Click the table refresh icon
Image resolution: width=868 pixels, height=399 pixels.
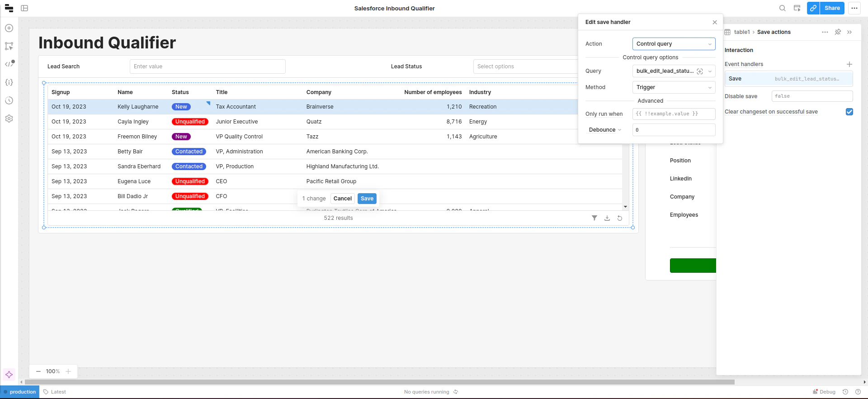[x=620, y=218]
